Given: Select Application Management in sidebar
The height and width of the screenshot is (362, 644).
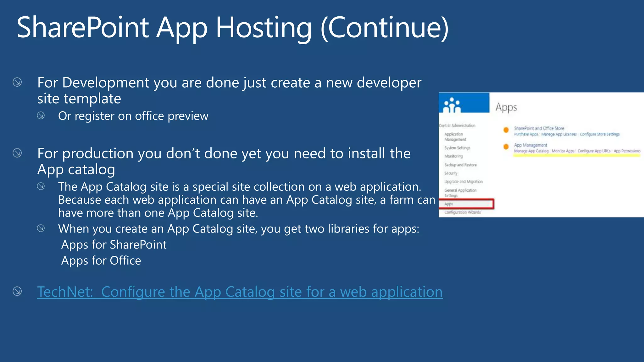Looking at the screenshot, I should [x=455, y=137].
